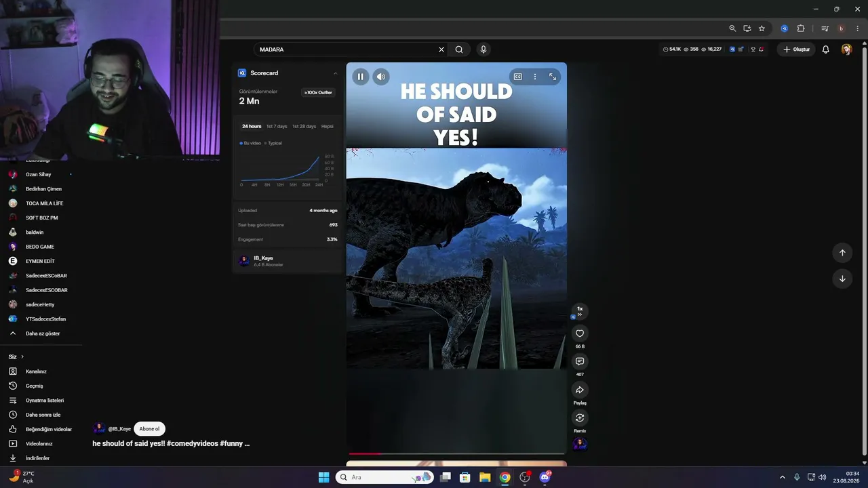The image size is (868, 488).
Task: Pause the Shorts video
Action: click(x=361, y=77)
